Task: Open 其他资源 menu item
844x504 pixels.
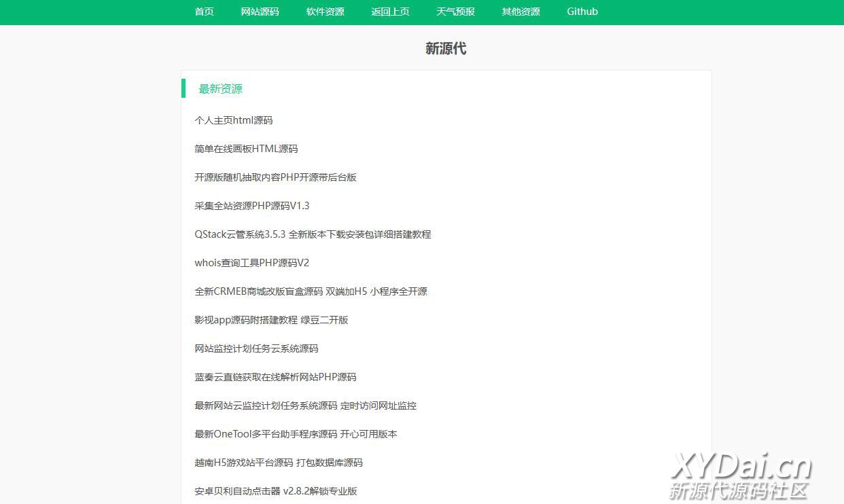Action: [x=521, y=12]
